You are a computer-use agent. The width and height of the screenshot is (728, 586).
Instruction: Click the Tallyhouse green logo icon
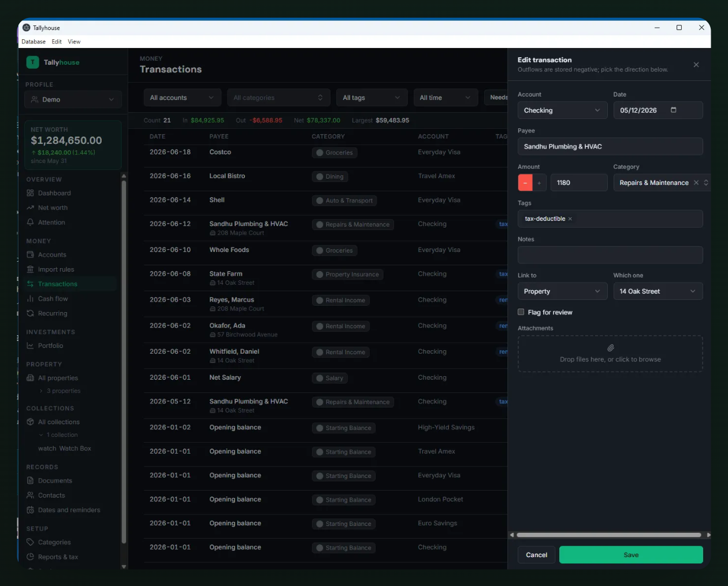(x=33, y=62)
